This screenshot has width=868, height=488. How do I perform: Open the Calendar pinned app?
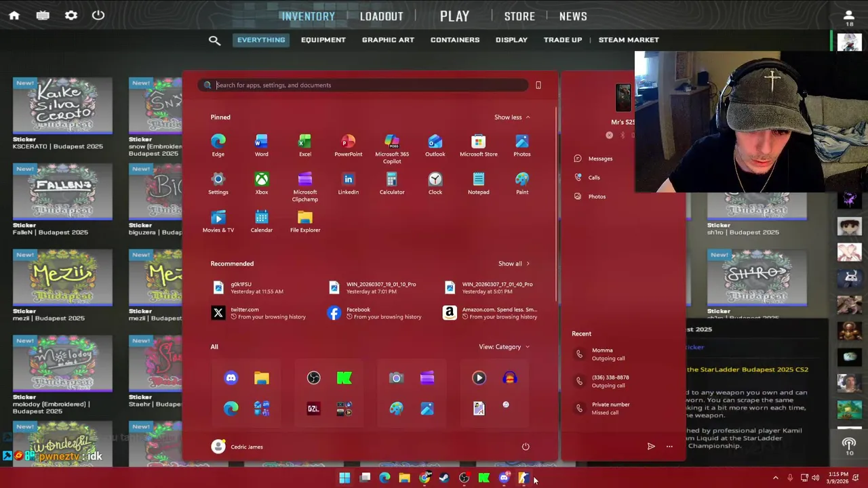(261, 221)
